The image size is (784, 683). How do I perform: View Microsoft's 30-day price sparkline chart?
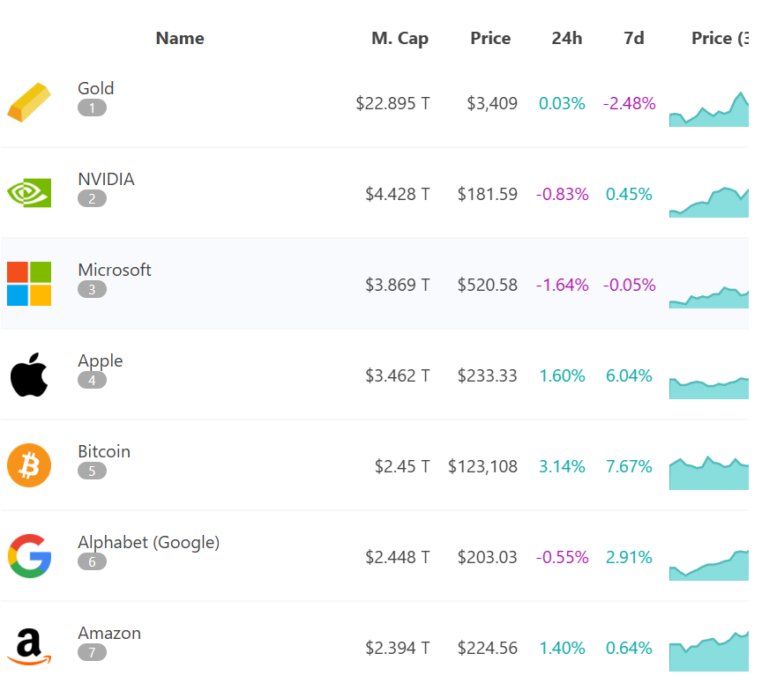(x=709, y=298)
